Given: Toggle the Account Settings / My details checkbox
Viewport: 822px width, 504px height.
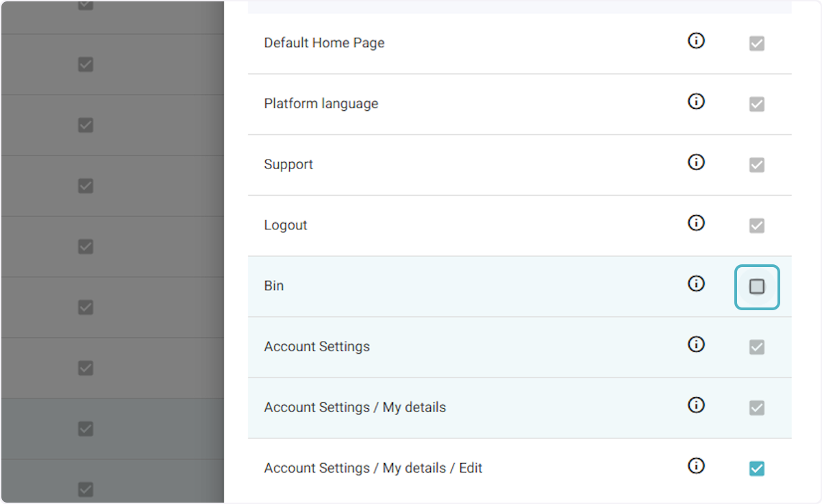Looking at the screenshot, I should coord(756,408).
